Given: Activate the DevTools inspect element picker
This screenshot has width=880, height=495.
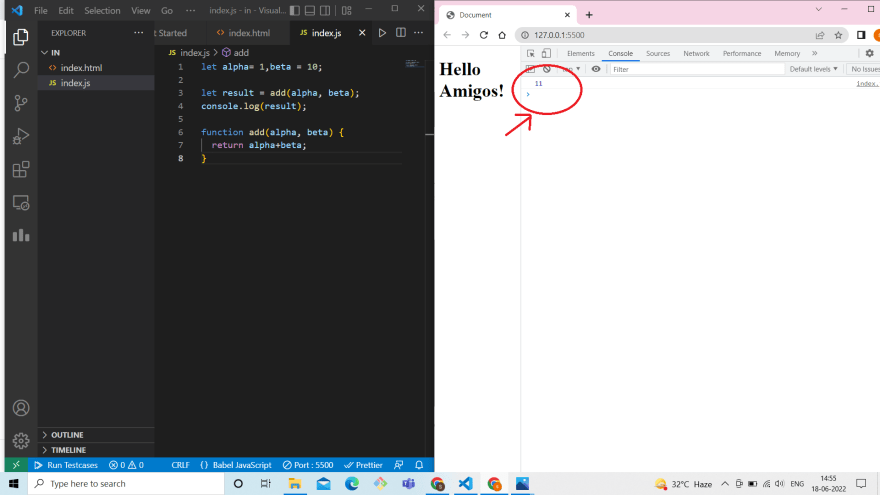Looking at the screenshot, I should (x=530, y=53).
